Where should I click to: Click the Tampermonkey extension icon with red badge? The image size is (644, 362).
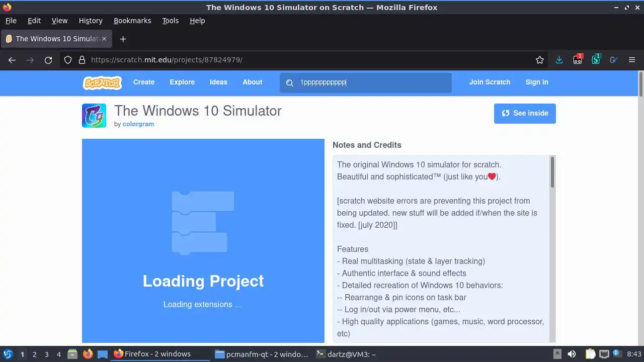pyautogui.click(x=578, y=59)
